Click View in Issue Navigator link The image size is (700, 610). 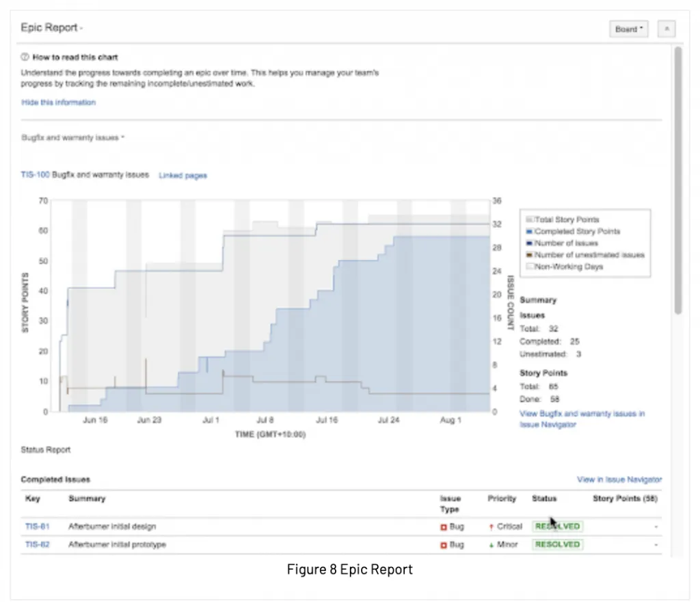[619, 479]
